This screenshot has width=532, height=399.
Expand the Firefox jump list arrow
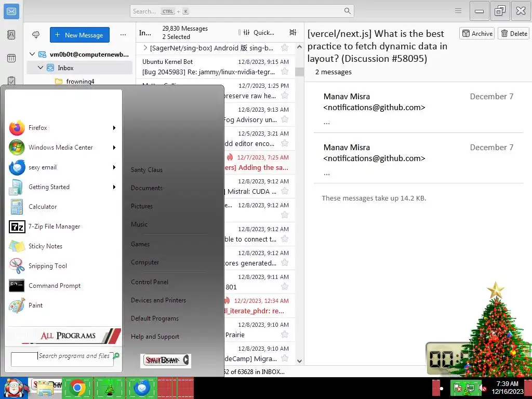pyautogui.click(x=114, y=128)
